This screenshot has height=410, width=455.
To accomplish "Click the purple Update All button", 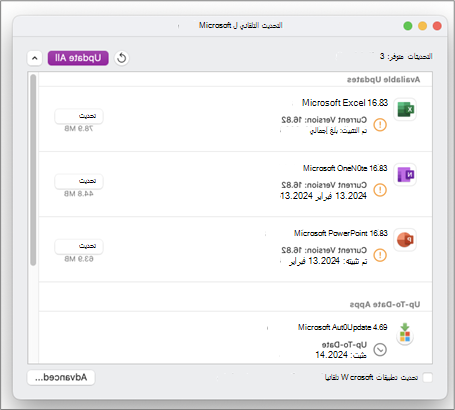I will click(78, 58).
